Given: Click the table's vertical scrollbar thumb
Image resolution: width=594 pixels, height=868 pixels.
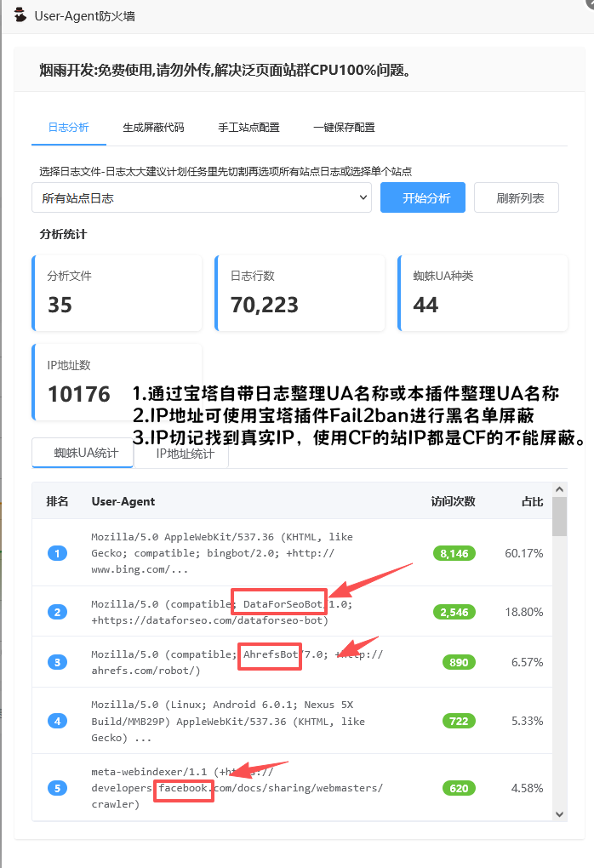Looking at the screenshot, I should 559,517.
